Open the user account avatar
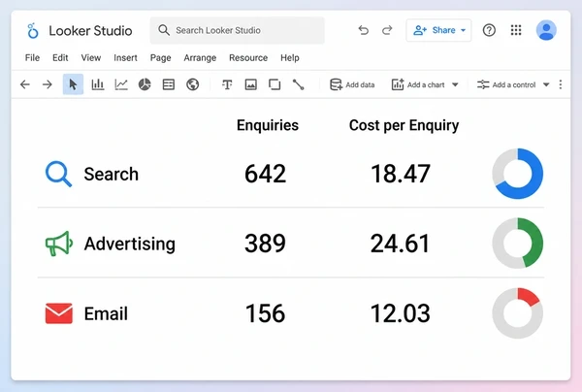Viewport: 582px width, 392px height. point(546,30)
